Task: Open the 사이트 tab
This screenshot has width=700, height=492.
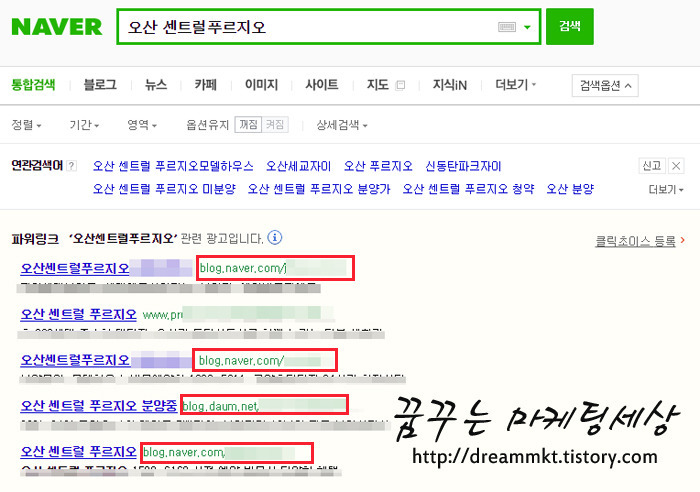Action: pos(321,84)
